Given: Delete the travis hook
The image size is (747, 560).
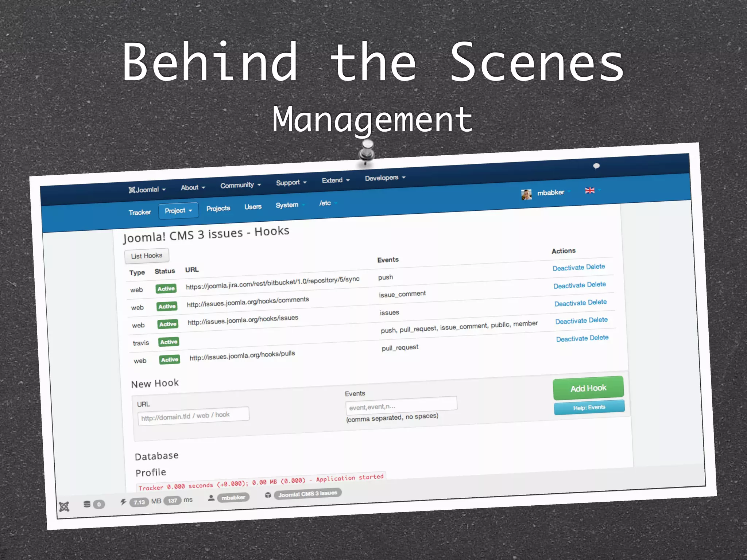Looking at the screenshot, I should pos(598,320).
